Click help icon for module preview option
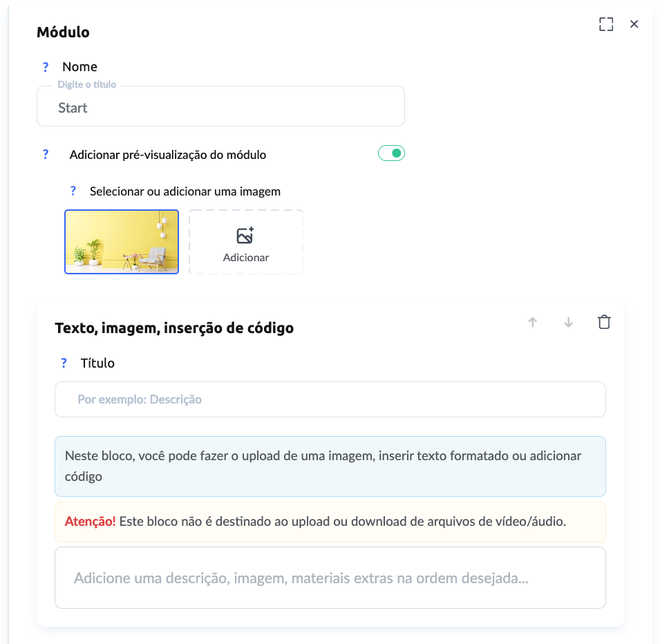This screenshot has width=669, height=644. [46, 154]
